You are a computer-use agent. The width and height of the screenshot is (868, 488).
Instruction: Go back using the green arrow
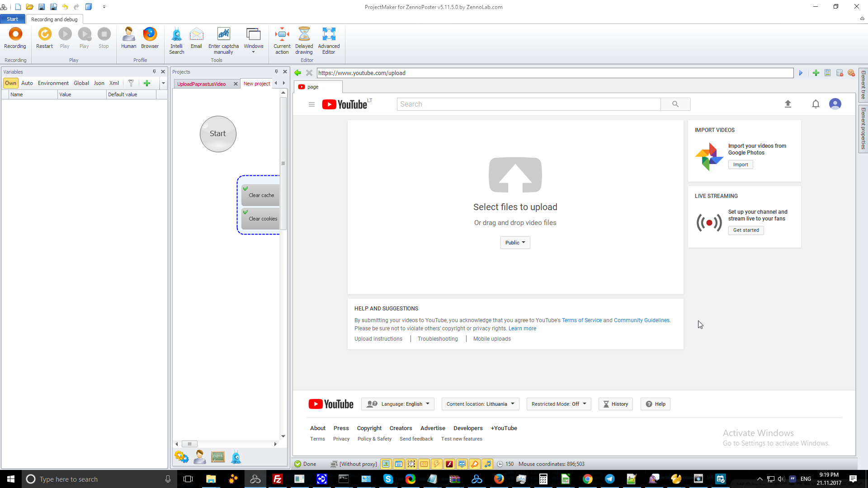pyautogui.click(x=297, y=73)
